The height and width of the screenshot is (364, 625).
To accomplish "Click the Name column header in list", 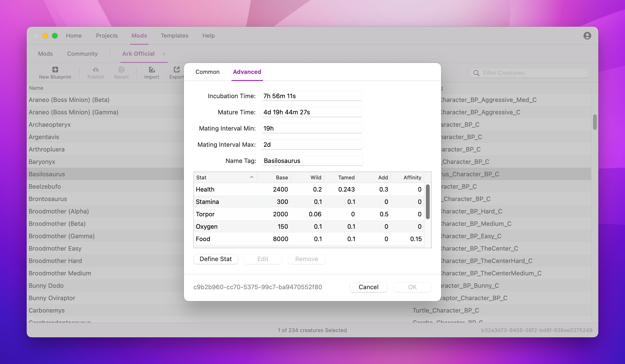I will 36,88.
